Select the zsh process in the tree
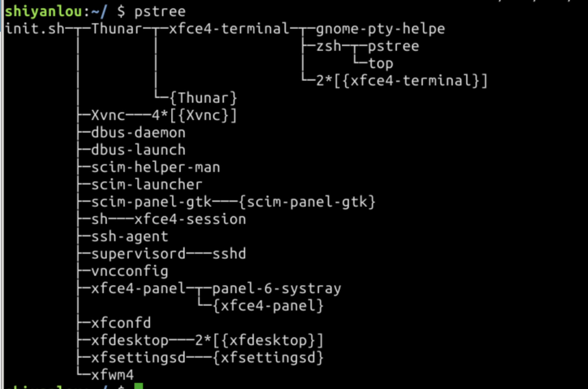Screen dimensions: 588x389 pos(328,46)
